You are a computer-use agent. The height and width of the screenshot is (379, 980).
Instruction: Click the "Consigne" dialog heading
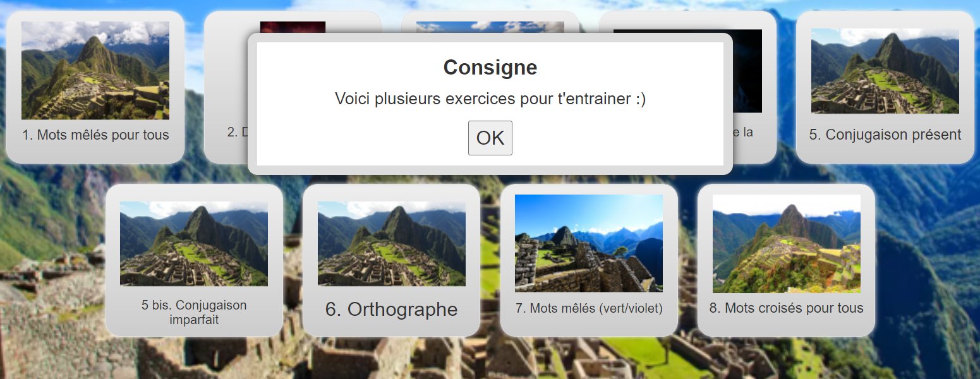(x=490, y=68)
